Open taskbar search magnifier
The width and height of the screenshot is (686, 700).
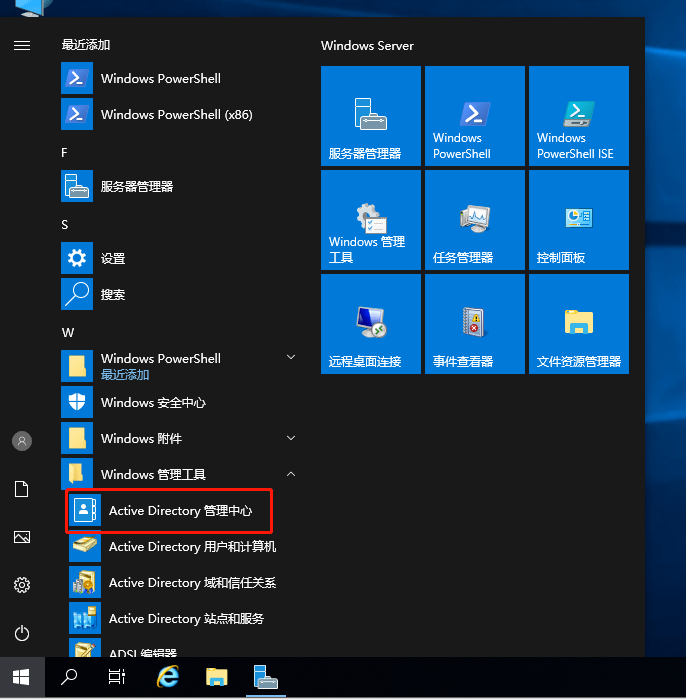pos(69,677)
